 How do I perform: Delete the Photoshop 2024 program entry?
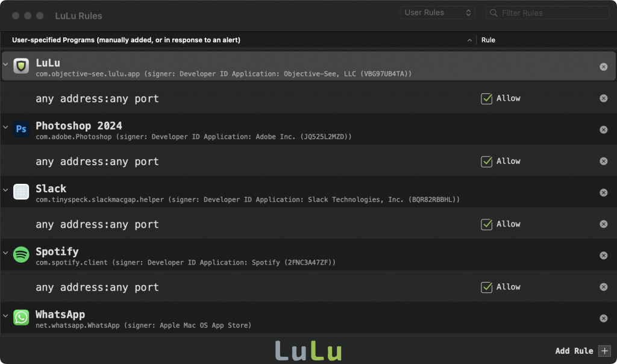603,130
